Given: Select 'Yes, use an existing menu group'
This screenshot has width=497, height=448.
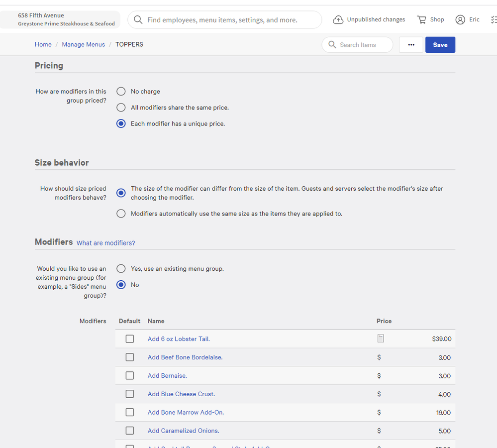Looking at the screenshot, I should (121, 269).
